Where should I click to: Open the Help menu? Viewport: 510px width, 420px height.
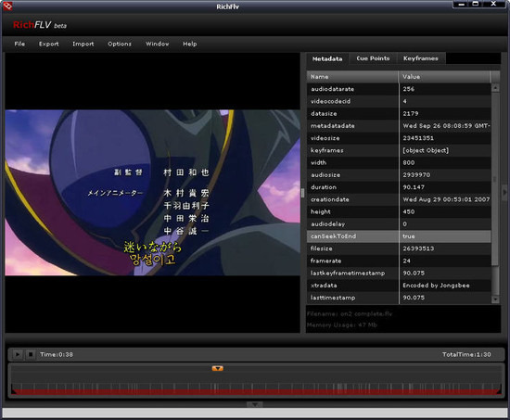point(189,44)
